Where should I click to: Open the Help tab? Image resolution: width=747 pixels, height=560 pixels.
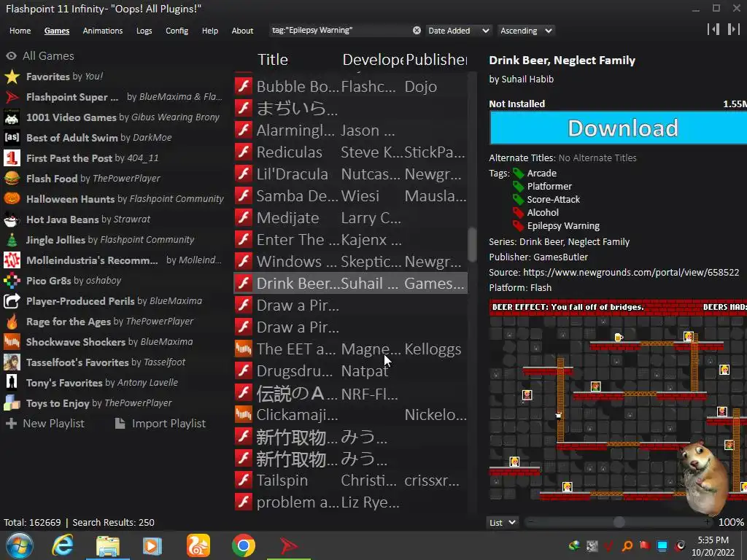[209, 31]
